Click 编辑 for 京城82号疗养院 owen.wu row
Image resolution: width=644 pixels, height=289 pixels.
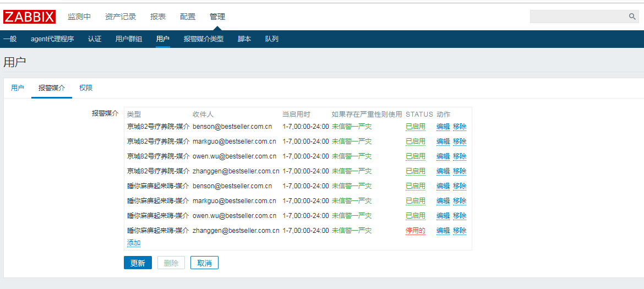tap(443, 156)
